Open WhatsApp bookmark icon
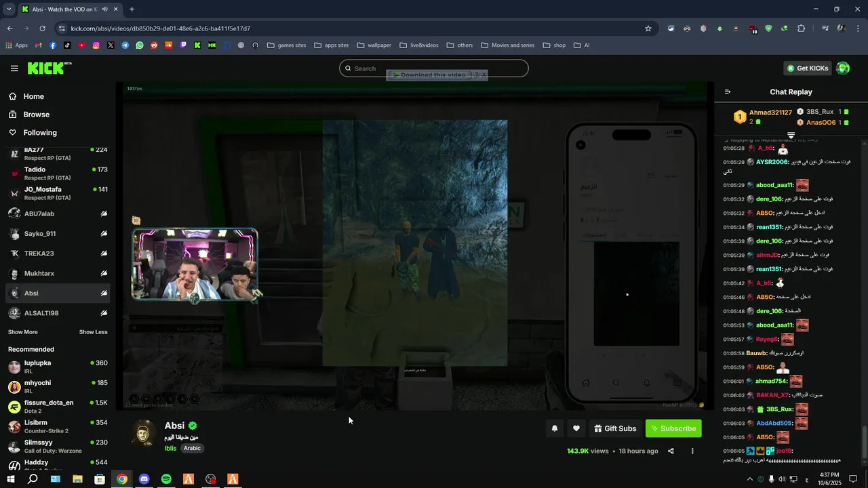This screenshot has height=488, width=868. point(140,45)
